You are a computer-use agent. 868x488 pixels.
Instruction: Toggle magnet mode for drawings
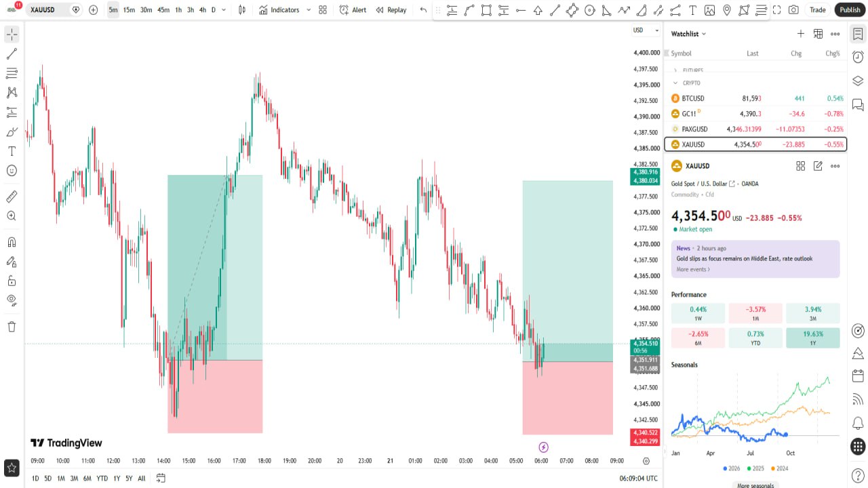coord(12,242)
